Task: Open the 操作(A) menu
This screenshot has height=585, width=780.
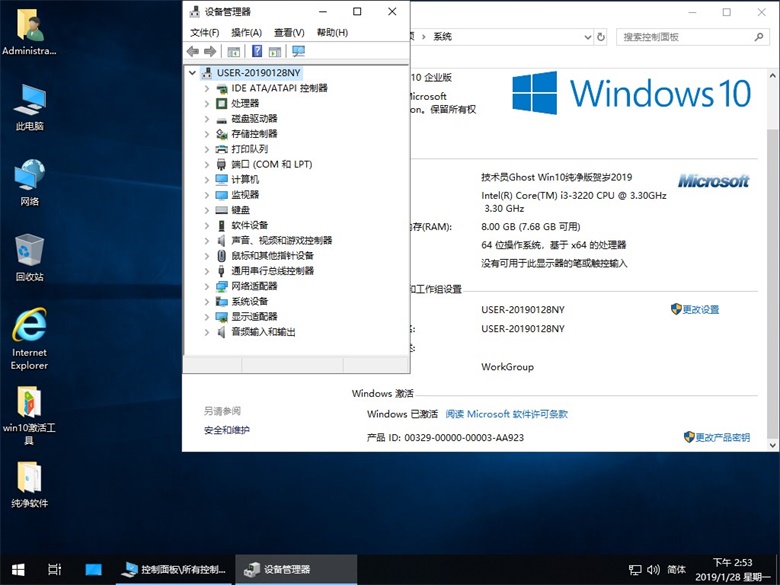Action: tap(246, 32)
